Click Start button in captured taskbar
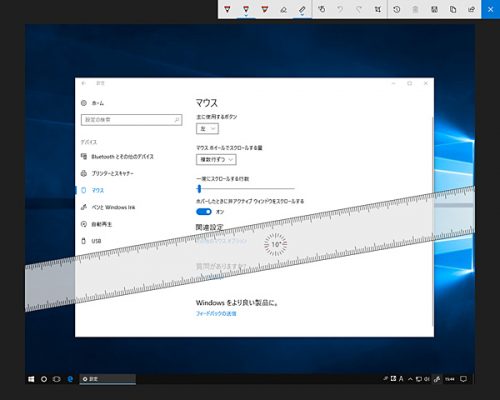The height and width of the screenshot is (400, 500). coord(31,379)
